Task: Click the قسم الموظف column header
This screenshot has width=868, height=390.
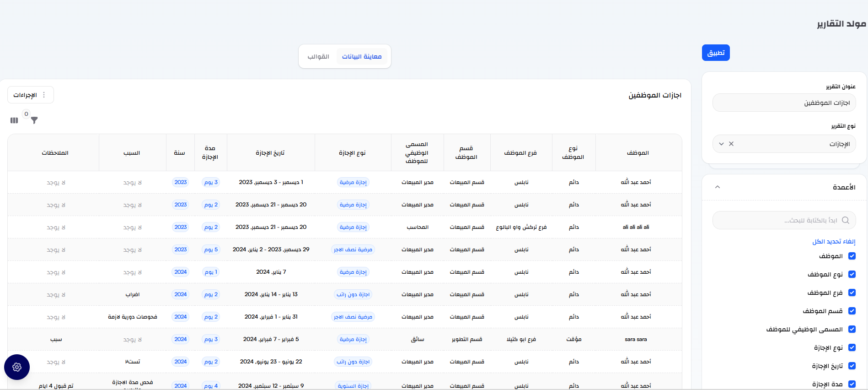Action: coord(466,152)
